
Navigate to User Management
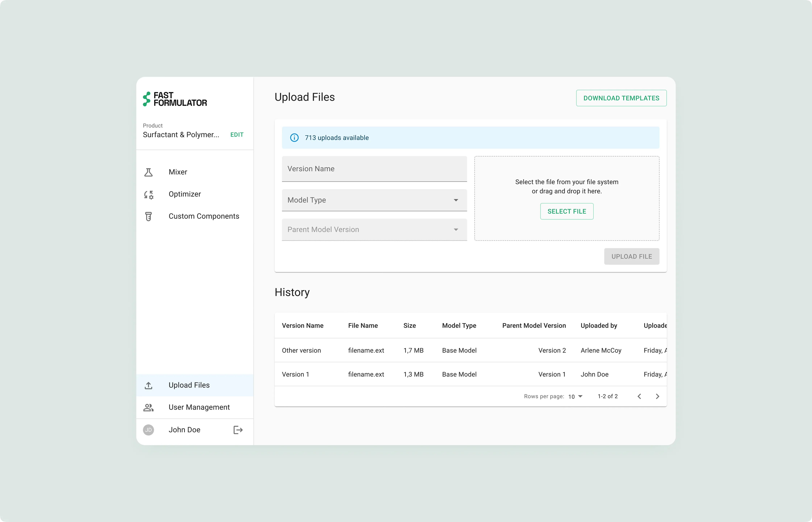point(195,407)
